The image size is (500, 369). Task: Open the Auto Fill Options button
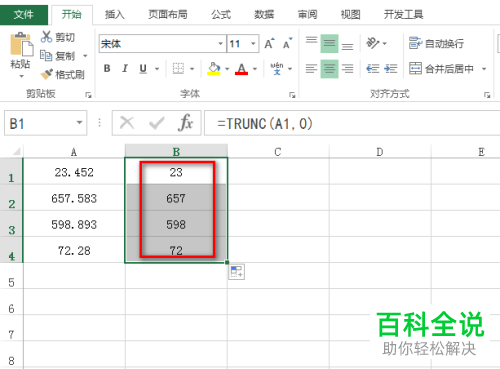237,272
